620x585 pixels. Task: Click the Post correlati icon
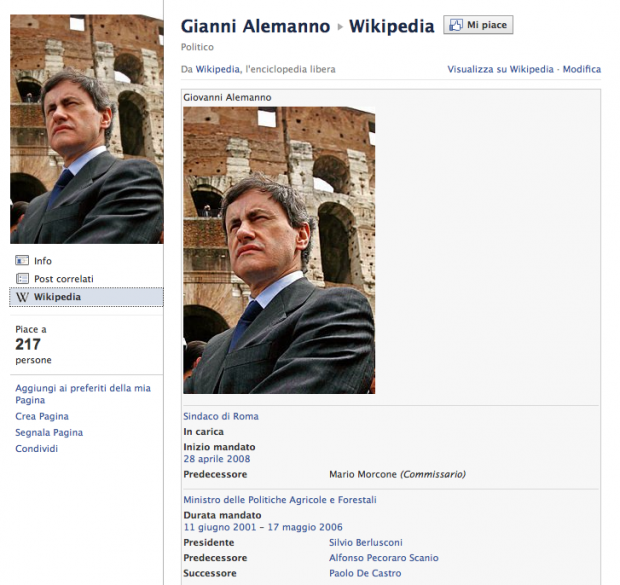22,278
